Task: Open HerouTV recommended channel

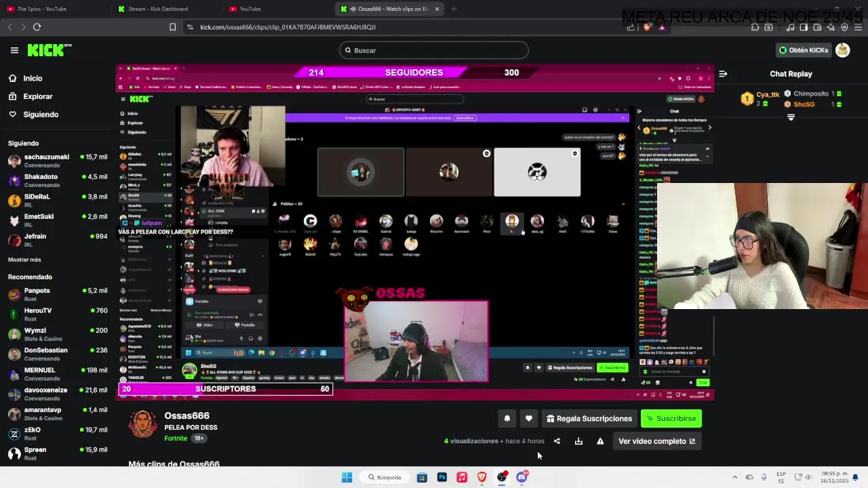Action: (58, 314)
